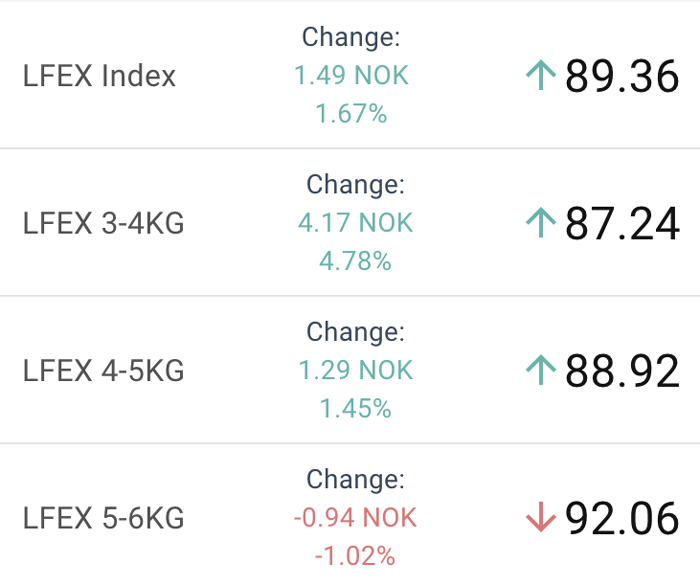Click the green up arrow beside 89.36
Image resolution: width=700 pixels, height=585 pixels.
point(541,75)
